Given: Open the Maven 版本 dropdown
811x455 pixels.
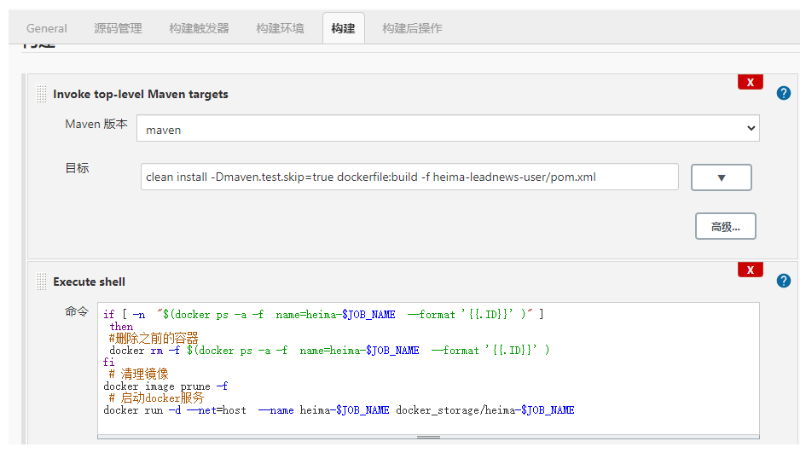Looking at the screenshot, I should pos(448,128).
